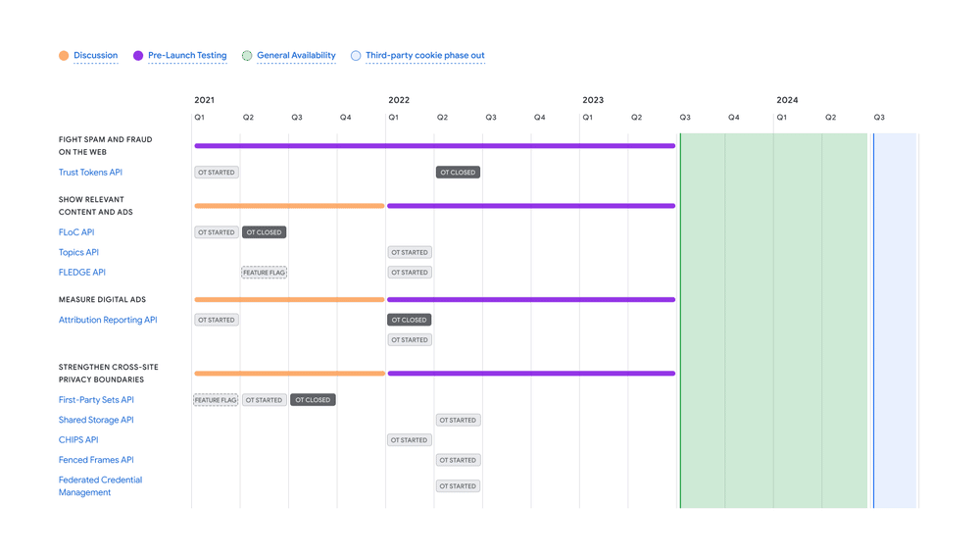980x557 pixels.
Task: Open the First-Party Sets API link
Action: tap(96, 400)
